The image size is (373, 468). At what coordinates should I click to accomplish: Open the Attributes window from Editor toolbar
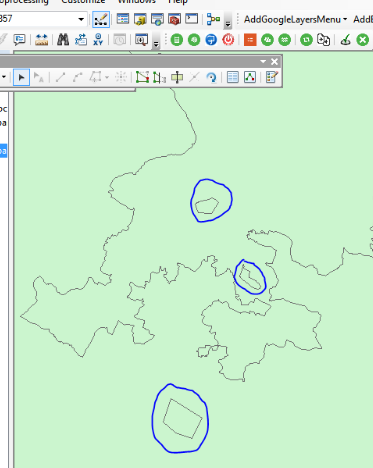click(x=233, y=77)
